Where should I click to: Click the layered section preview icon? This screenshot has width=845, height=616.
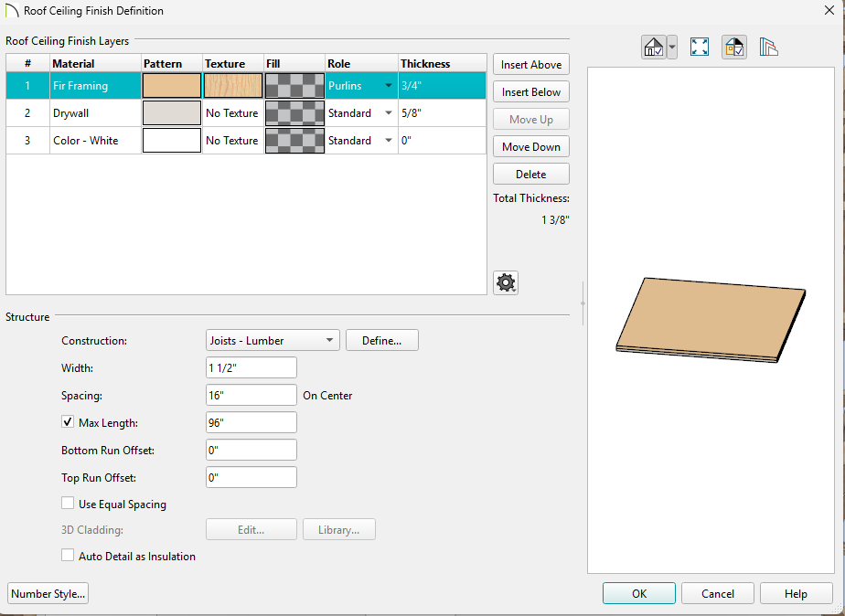pos(769,48)
